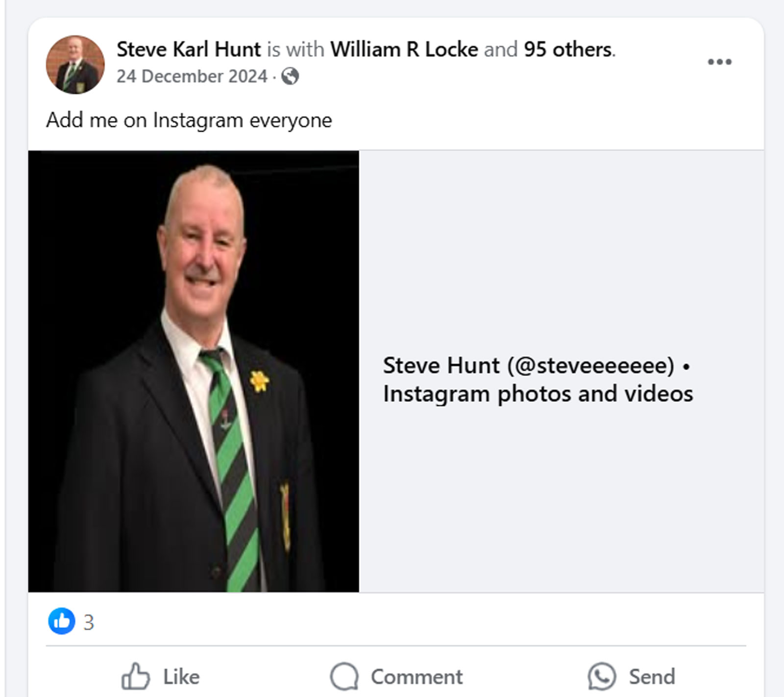Viewport: 784px width, 697px height.
Task: Open William R Locke's profile
Action: [x=404, y=50]
